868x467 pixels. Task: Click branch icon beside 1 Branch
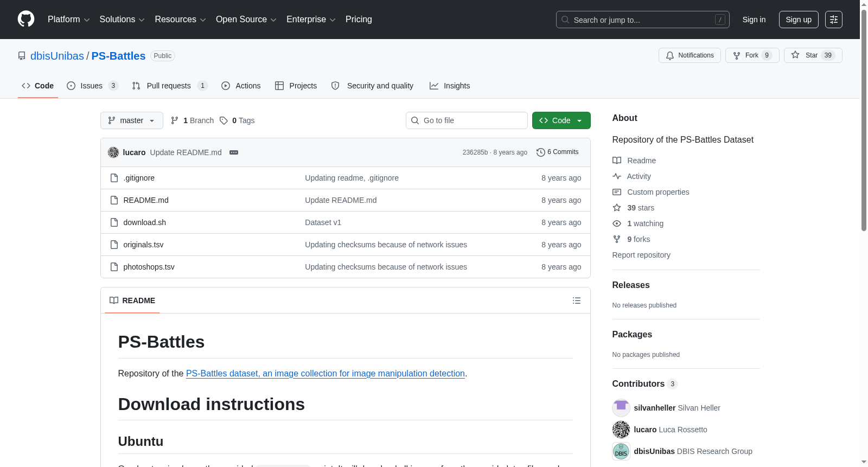tap(175, 120)
